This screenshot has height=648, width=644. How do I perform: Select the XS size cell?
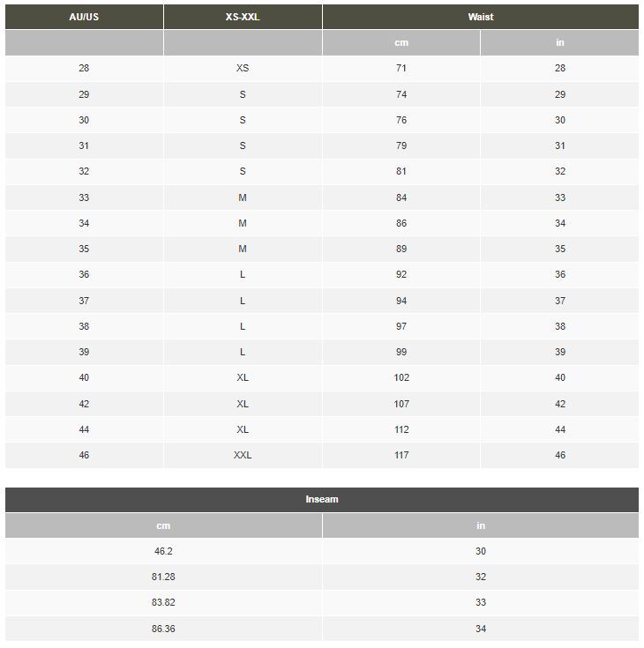pyautogui.click(x=243, y=68)
